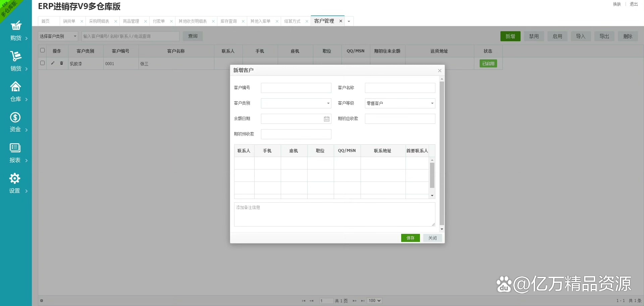The height and width of the screenshot is (306, 644).
Task: Switch to the 库存查询 tab
Action: tap(229, 21)
